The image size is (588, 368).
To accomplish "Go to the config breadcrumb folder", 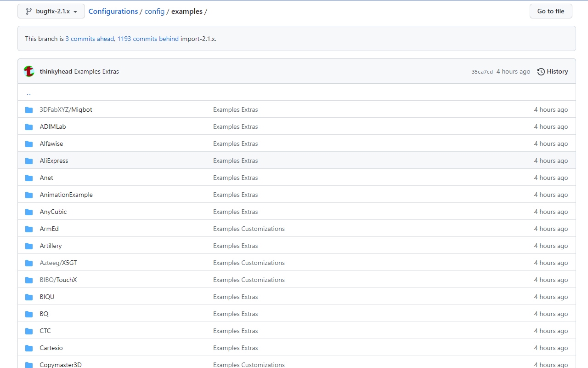I will tap(154, 11).
